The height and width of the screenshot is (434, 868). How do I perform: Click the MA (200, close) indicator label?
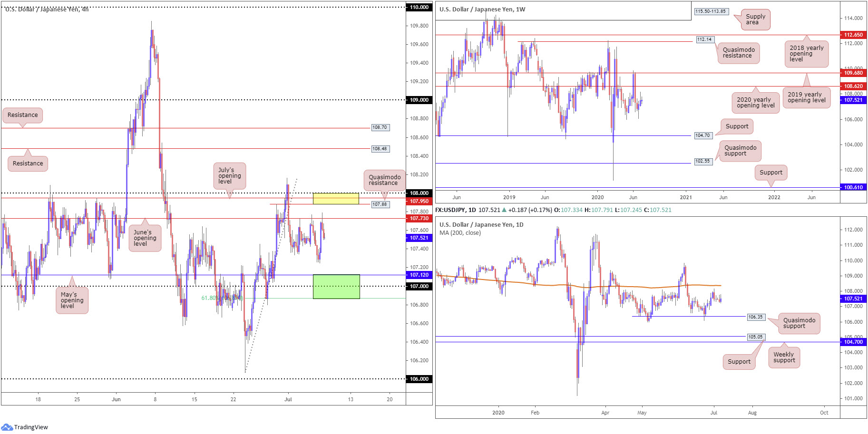460,233
